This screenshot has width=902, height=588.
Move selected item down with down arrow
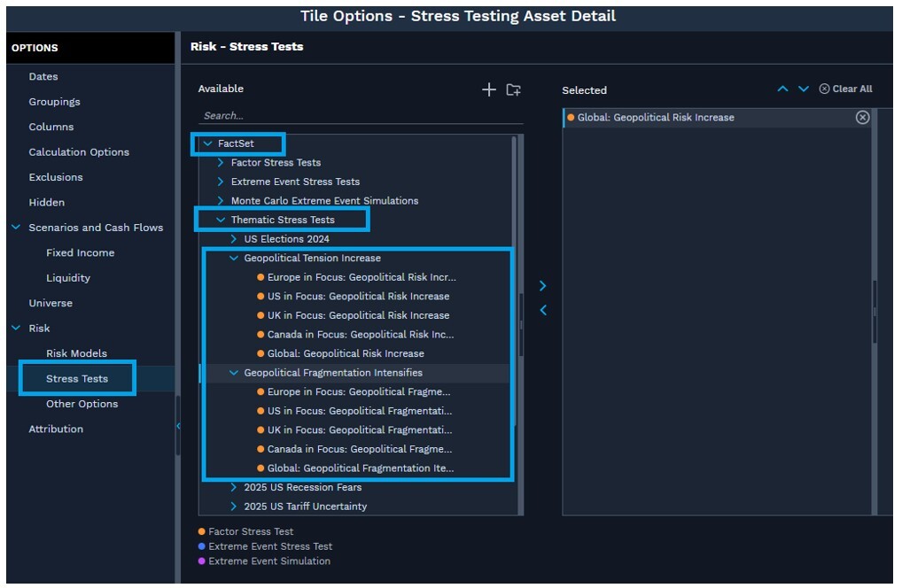click(804, 89)
